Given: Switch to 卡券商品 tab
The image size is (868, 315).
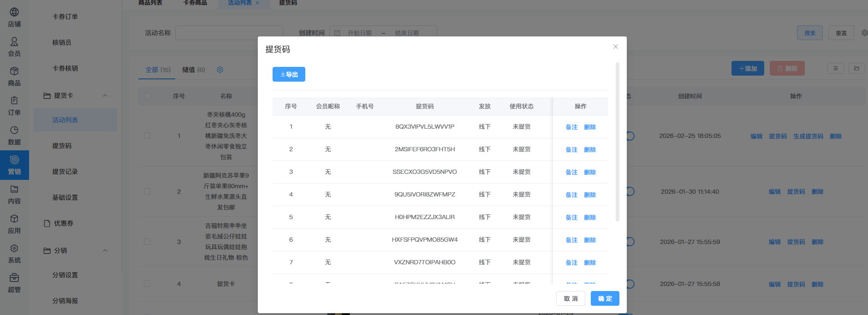Looking at the screenshot, I should tap(195, 3).
